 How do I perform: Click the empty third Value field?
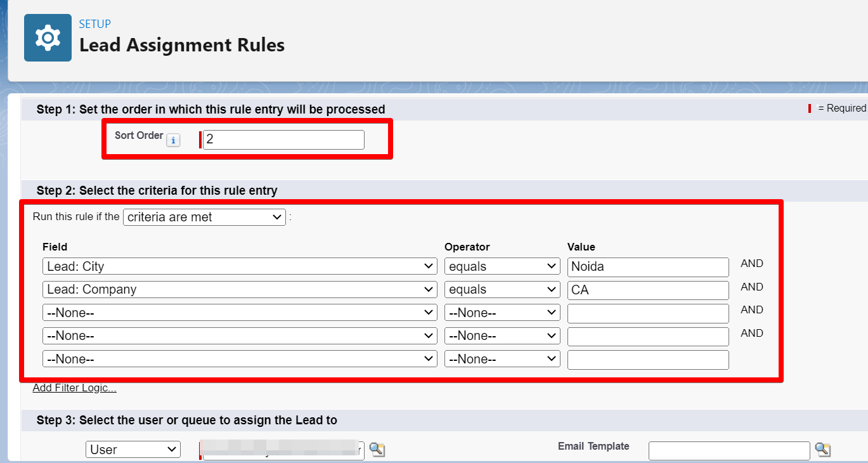tap(647, 313)
